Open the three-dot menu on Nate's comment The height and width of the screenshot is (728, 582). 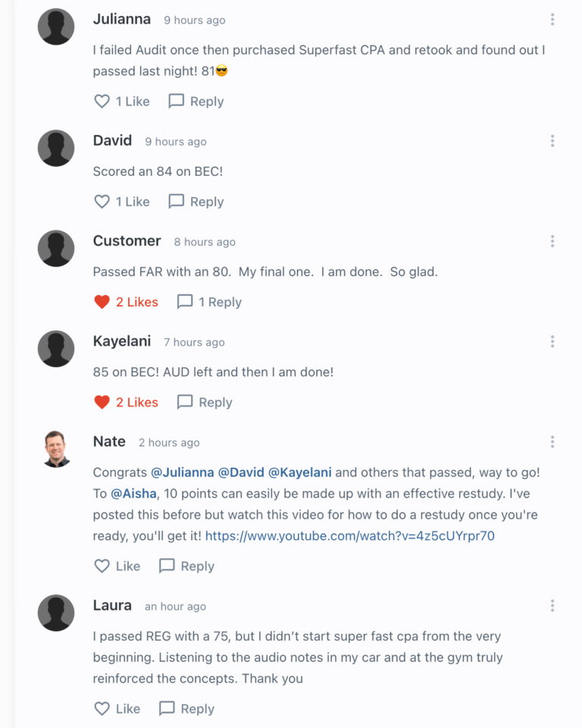(552, 442)
